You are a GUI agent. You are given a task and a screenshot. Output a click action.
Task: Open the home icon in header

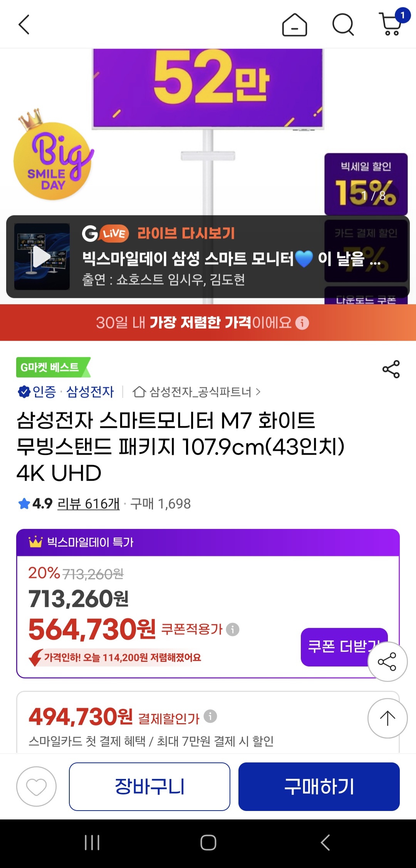[x=294, y=25]
